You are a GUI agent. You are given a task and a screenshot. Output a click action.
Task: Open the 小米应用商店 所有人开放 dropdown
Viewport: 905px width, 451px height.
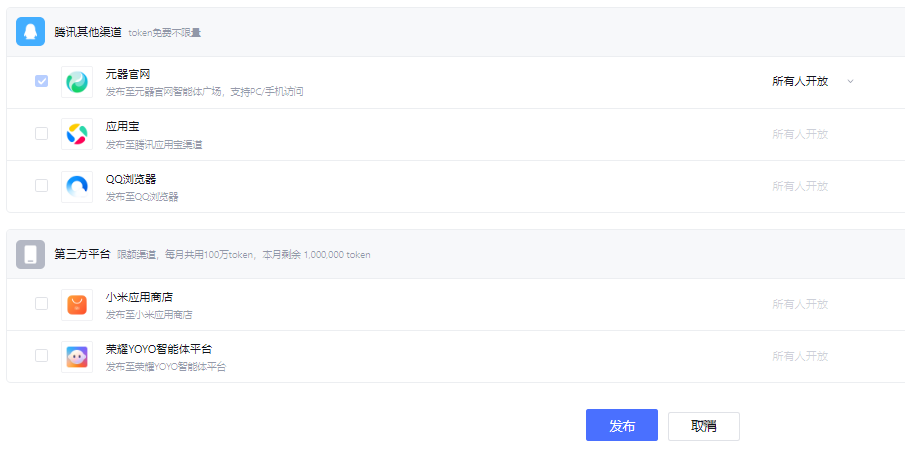click(800, 304)
